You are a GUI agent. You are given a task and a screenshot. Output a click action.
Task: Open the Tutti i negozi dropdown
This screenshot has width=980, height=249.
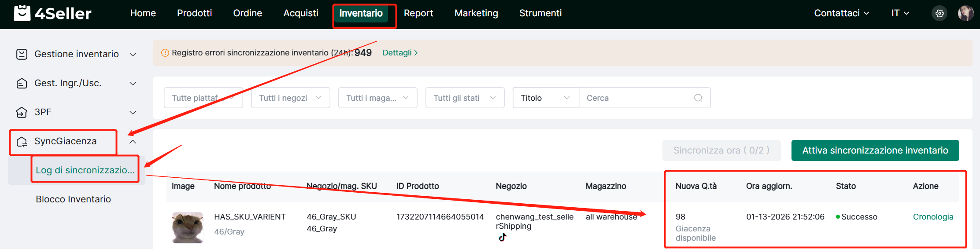(x=290, y=98)
